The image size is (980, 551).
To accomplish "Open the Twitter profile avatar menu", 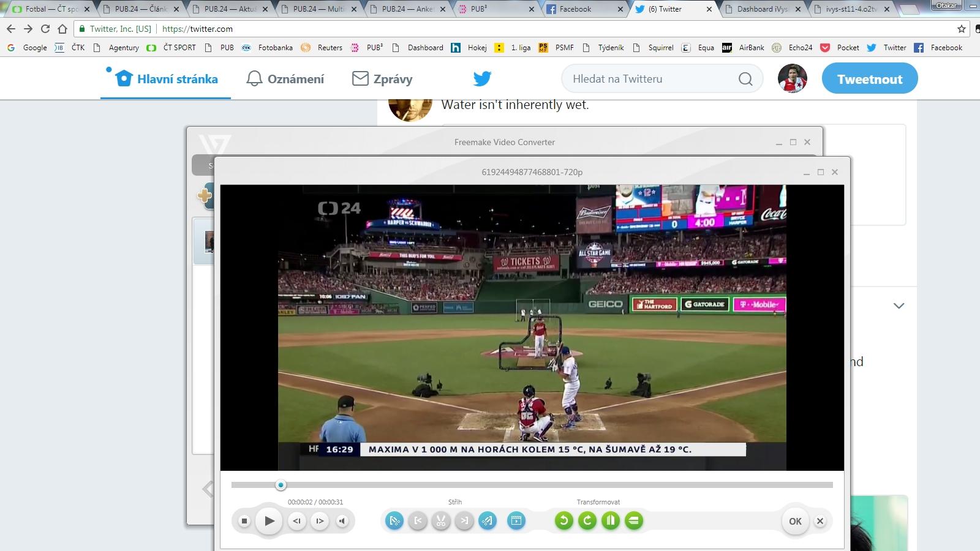I will (x=792, y=79).
